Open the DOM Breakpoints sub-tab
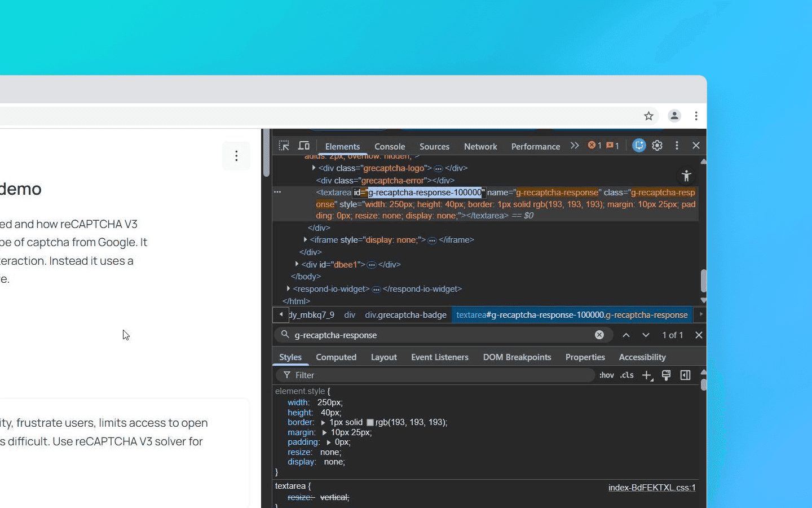 (x=517, y=357)
